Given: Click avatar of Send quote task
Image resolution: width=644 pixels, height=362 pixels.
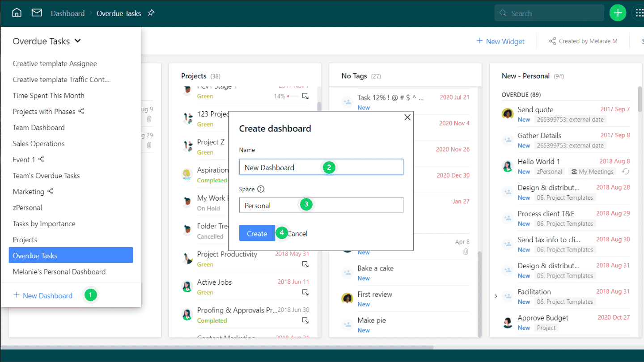Looking at the screenshot, I should (x=508, y=114).
